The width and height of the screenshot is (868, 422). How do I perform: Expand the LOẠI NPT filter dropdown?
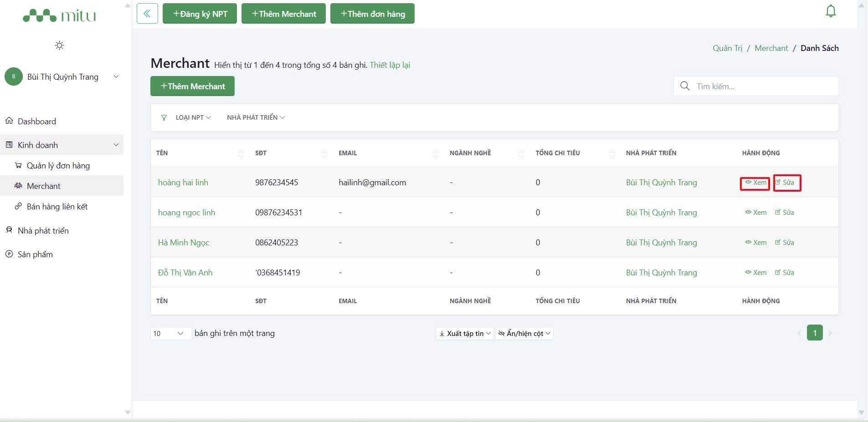point(193,117)
